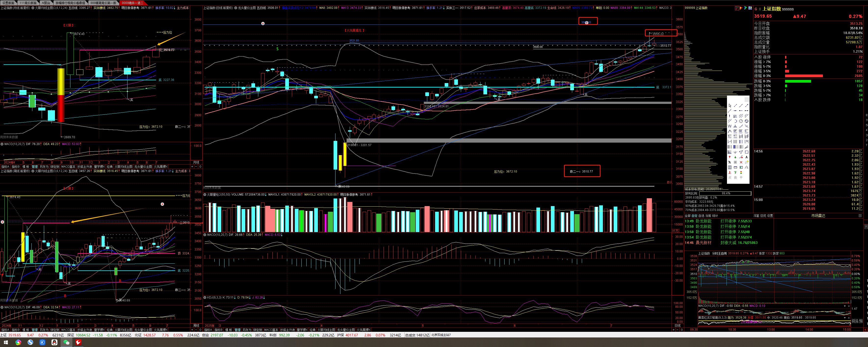Image resolution: width=868 pixels, height=347 pixels.
Task: Select the 自定 alert filter
Action: 695,216
